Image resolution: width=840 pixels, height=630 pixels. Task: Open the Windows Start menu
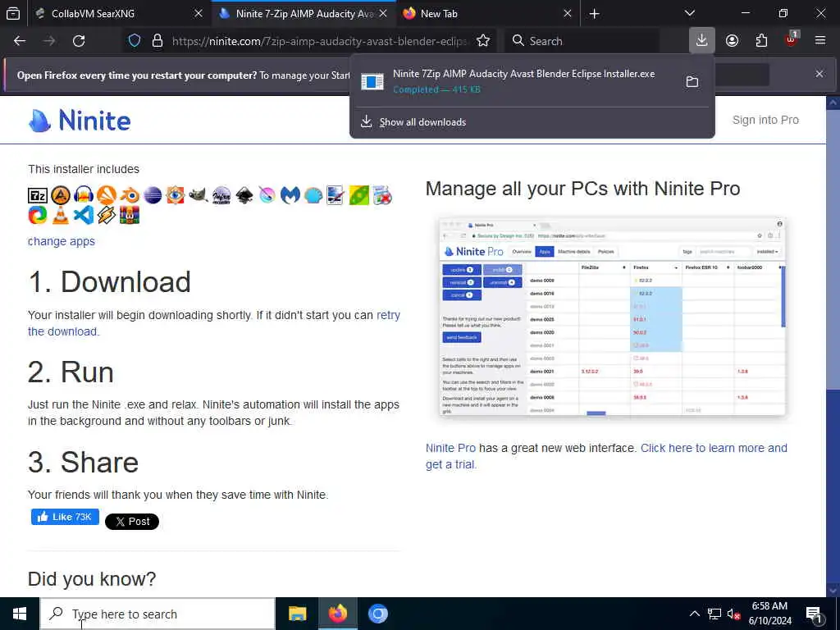pyautogui.click(x=20, y=614)
